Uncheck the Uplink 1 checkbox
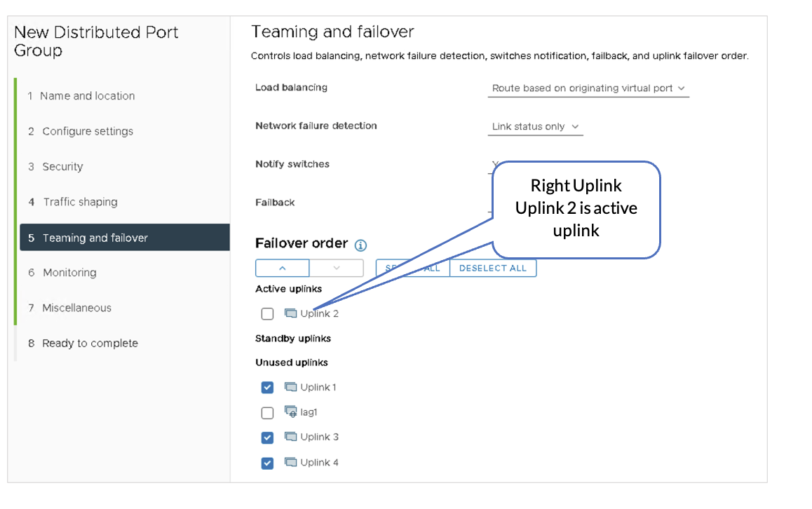 tap(267, 388)
